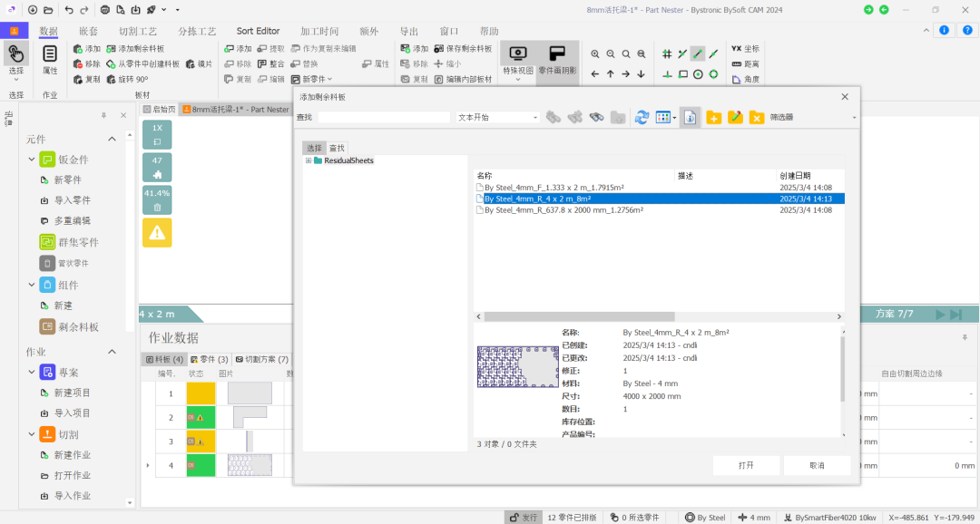Click the yellow warning triangle icon
The width and height of the screenshot is (980, 524).
[157, 233]
